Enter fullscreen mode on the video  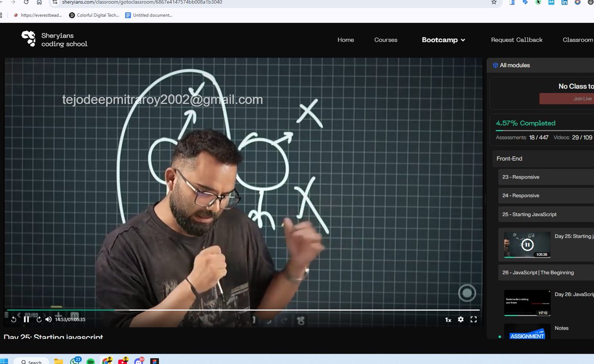pyautogui.click(x=473, y=319)
